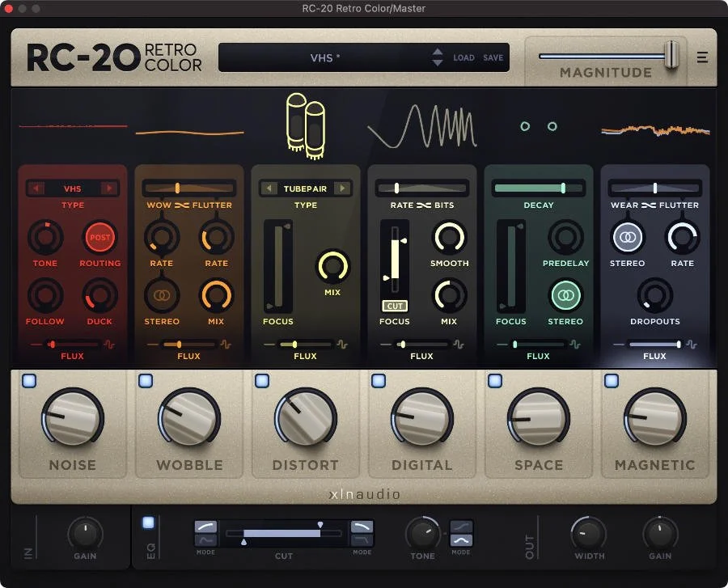This screenshot has width=728, height=588.
Task: Click the large DIGITAL amount knob
Action: 422,417
